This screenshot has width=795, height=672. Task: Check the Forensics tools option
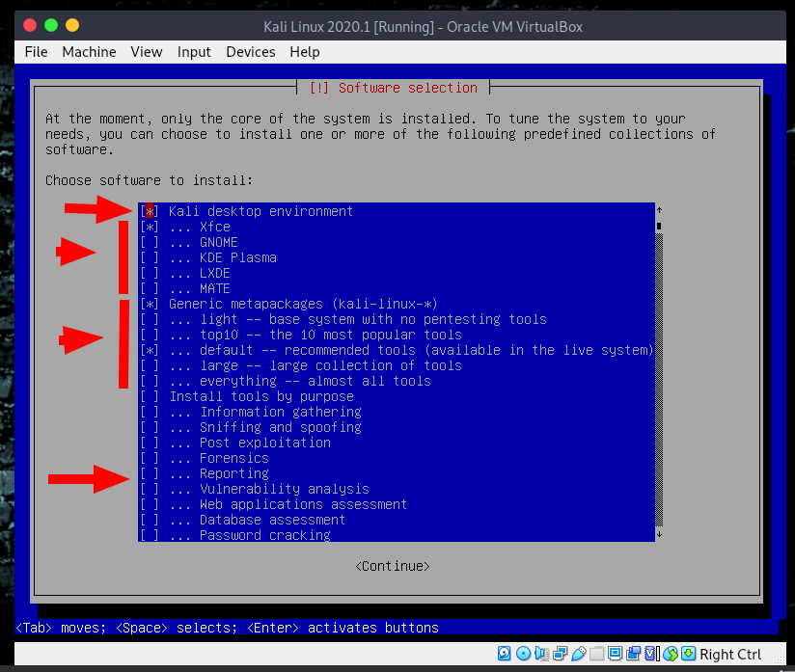point(149,458)
